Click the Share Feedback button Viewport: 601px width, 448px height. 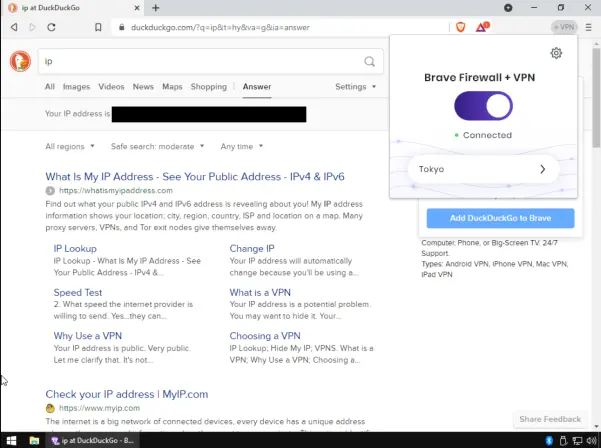point(550,419)
